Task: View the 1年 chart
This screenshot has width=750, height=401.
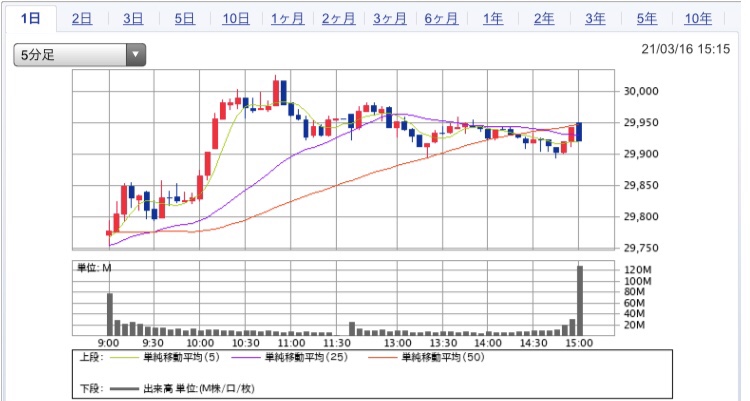Action: (493, 19)
